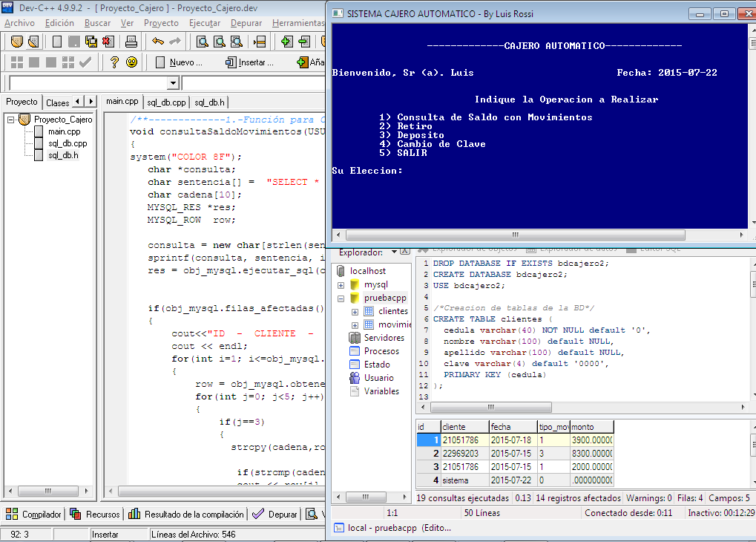
Task: Click the Save All floppy disks icon
Action: tap(91, 42)
